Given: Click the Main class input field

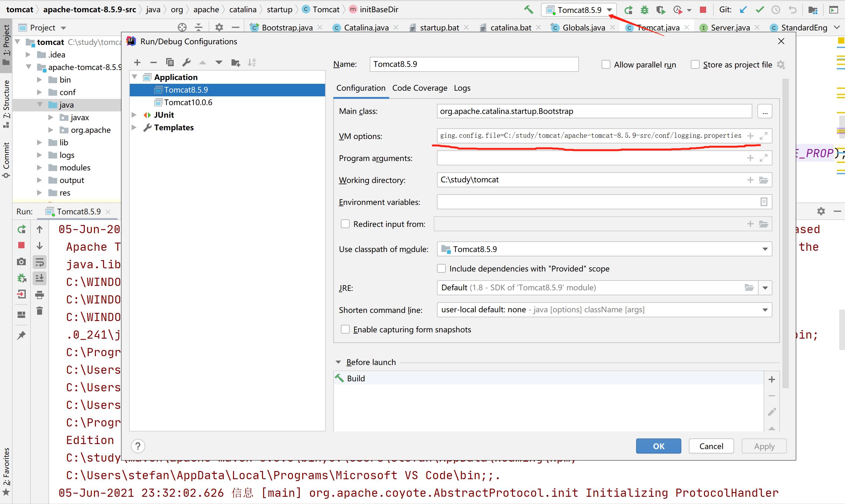Looking at the screenshot, I should [x=595, y=111].
